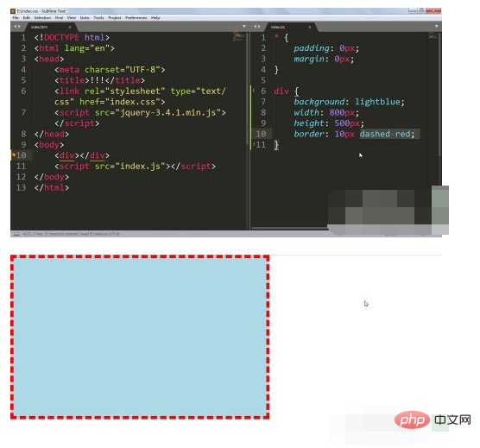The width and height of the screenshot is (480, 448).
Task: Open the Tools menu
Action: click(x=98, y=18)
